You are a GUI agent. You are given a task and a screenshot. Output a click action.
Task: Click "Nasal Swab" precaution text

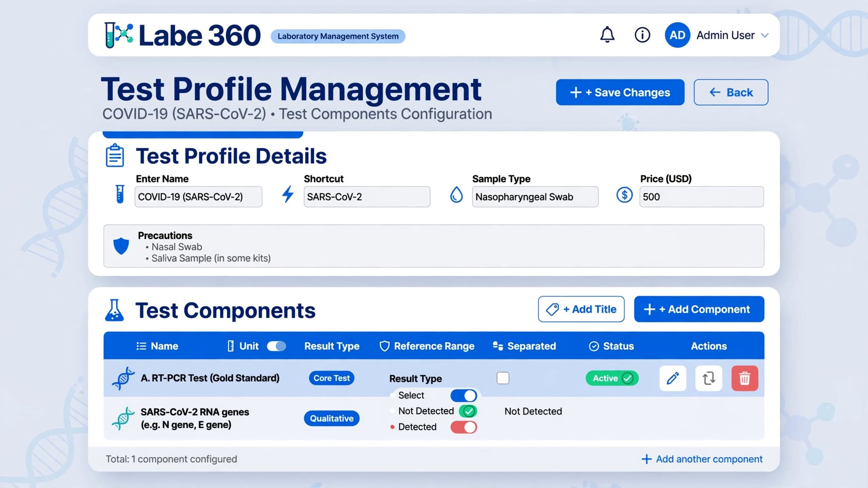[177, 247]
